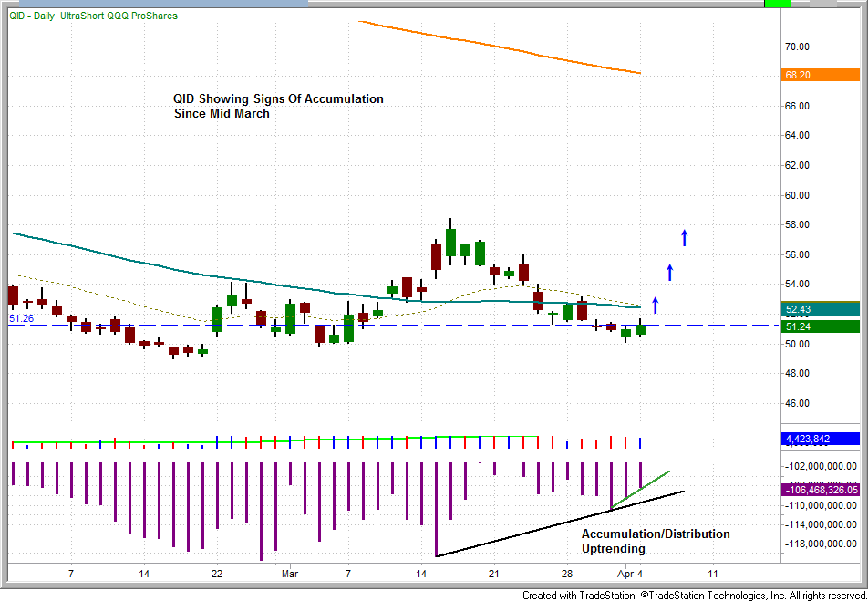Click the chart title QID - Daily UltraShort QQQ ProShares

pos(93,16)
